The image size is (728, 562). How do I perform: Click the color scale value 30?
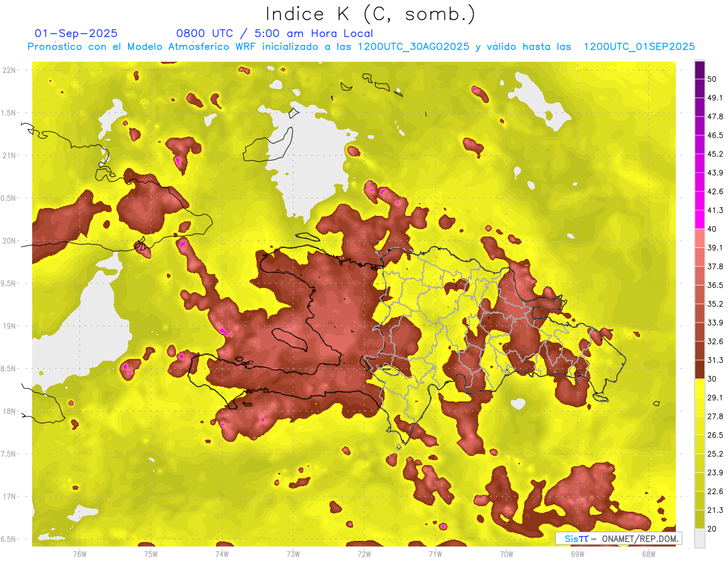point(712,379)
